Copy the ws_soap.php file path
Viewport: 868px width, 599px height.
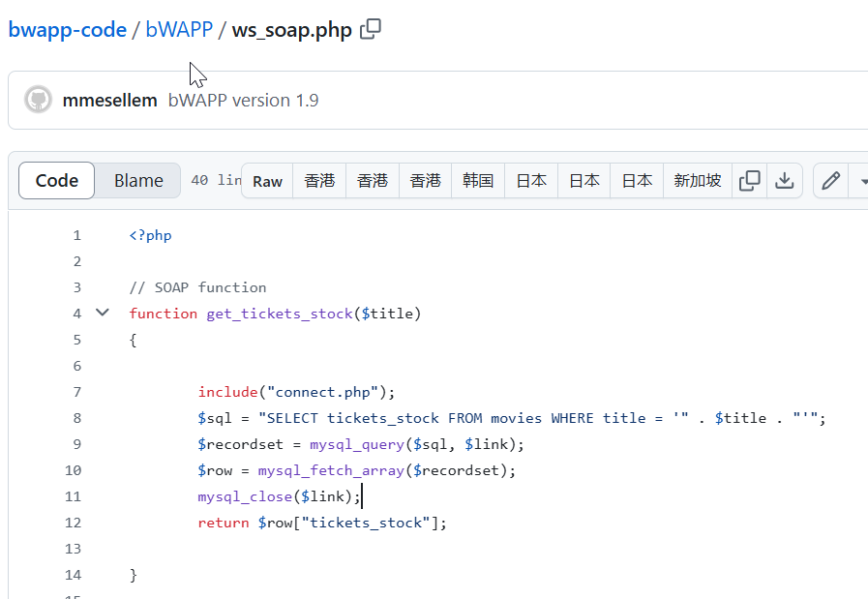(370, 30)
